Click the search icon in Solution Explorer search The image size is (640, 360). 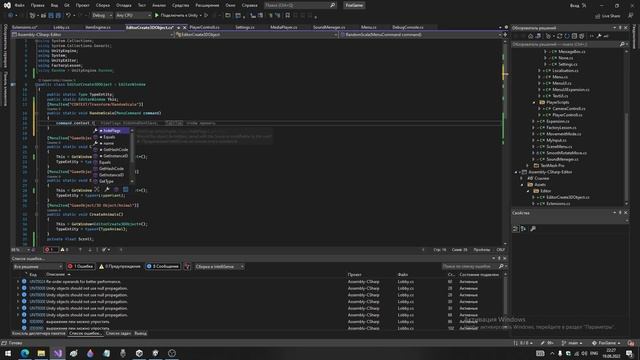(x=622, y=44)
